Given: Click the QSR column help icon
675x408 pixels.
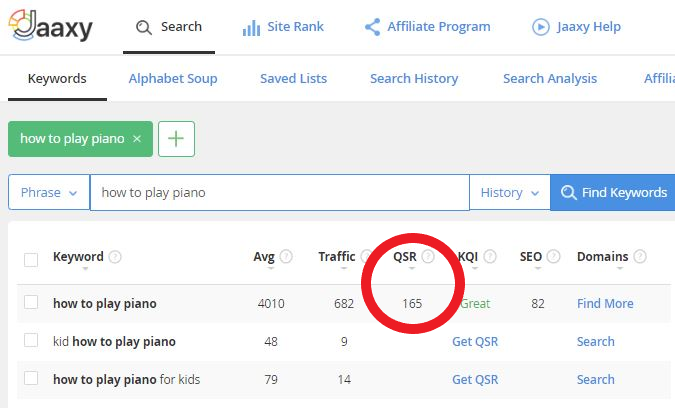Looking at the screenshot, I should coord(427,257).
